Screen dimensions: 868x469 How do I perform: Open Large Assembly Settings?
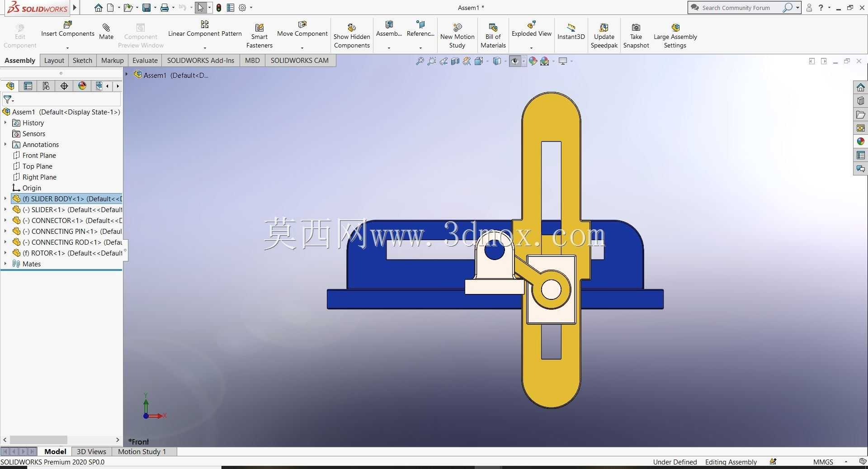point(675,36)
